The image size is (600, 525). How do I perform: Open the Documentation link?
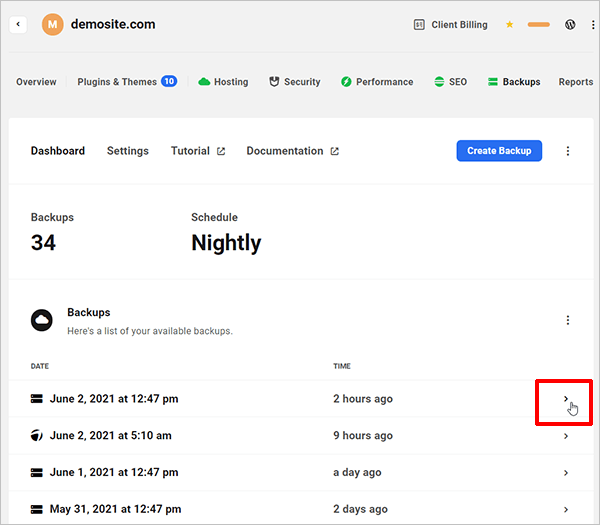[x=285, y=151]
